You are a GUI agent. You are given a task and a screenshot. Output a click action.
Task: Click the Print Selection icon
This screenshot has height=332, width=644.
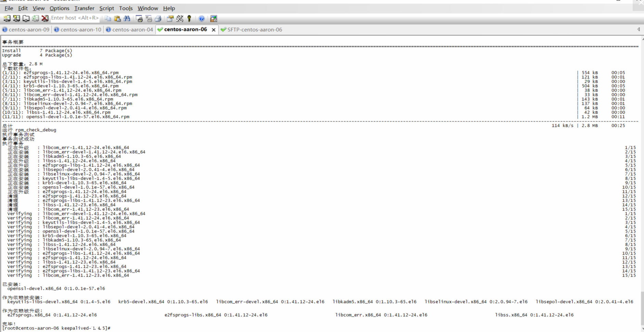click(x=149, y=18)
